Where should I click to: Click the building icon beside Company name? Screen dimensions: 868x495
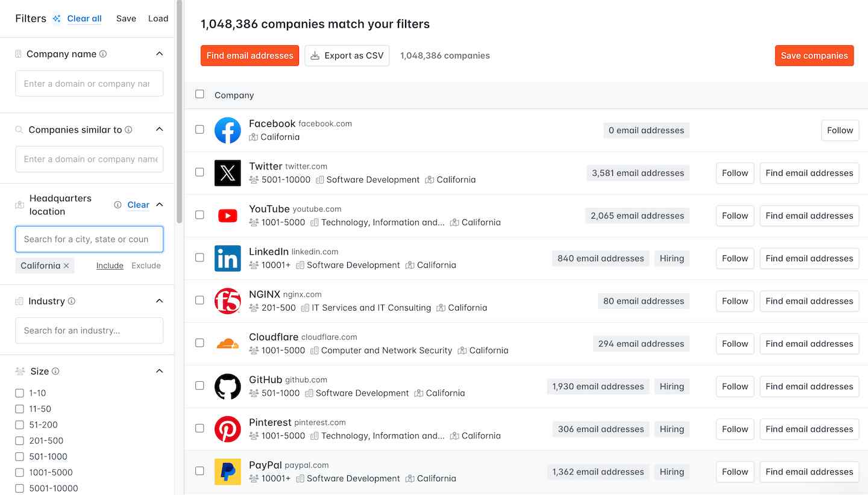click(19, 54)
